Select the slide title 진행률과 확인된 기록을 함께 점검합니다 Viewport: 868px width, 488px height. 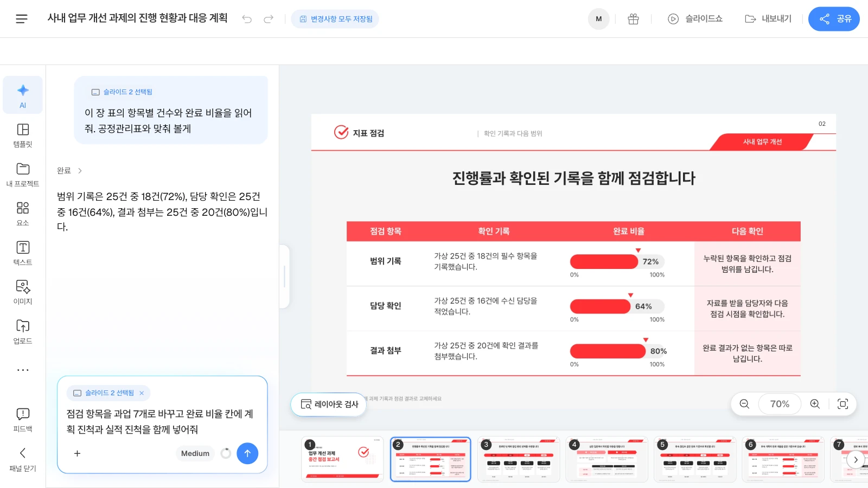tap(574, 178)
